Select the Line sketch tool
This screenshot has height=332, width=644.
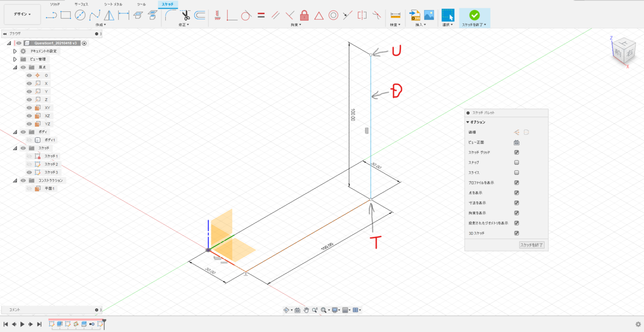click(52, 15)
